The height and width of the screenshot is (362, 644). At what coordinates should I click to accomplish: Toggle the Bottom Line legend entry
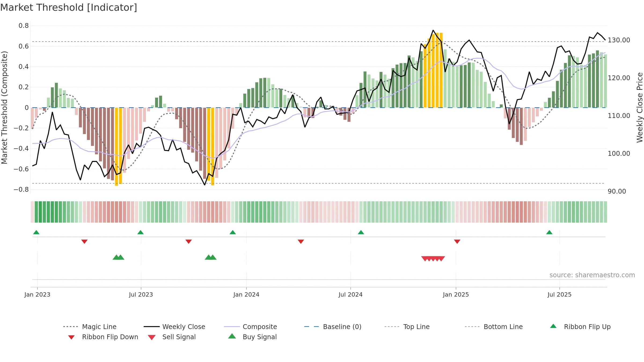pyautogui.click(x=494, y=327)
